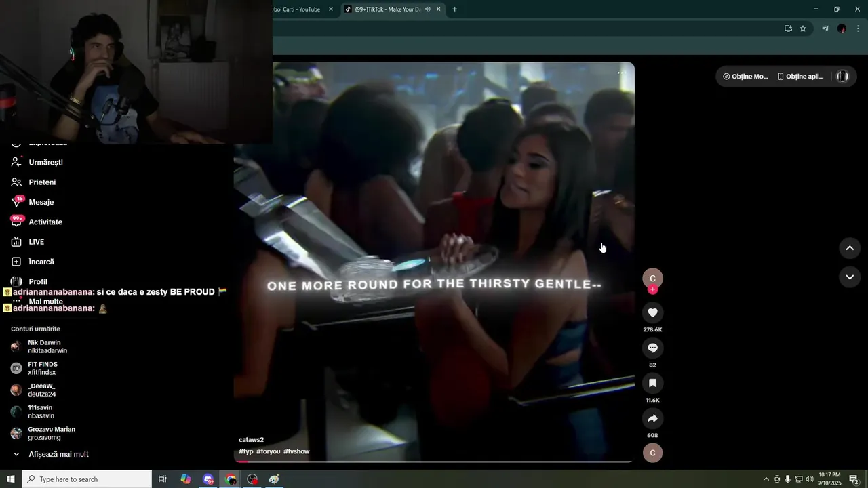Image resolution: width=868 pixels, height=488 pixels.
Task: Open #foryou hashtag
Action: (x=268, y=451)
